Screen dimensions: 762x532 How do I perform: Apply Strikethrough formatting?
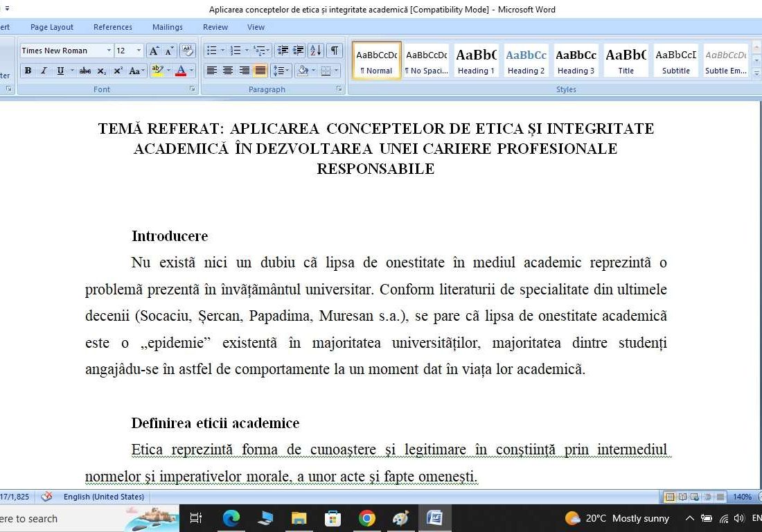[x=86, y=70]
